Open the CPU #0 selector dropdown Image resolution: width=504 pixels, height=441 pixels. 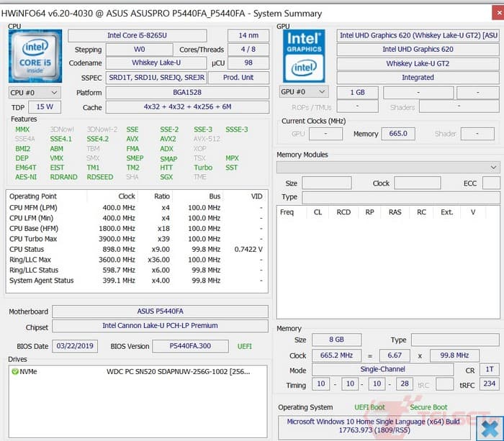click(34, 92)
